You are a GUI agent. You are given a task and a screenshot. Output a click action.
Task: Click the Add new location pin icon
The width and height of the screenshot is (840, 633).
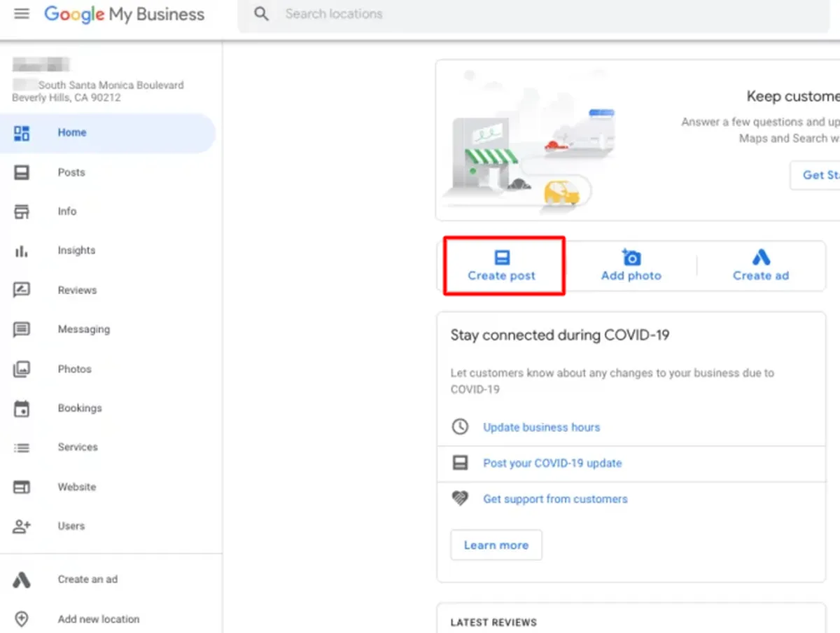[x=22, y=619]
